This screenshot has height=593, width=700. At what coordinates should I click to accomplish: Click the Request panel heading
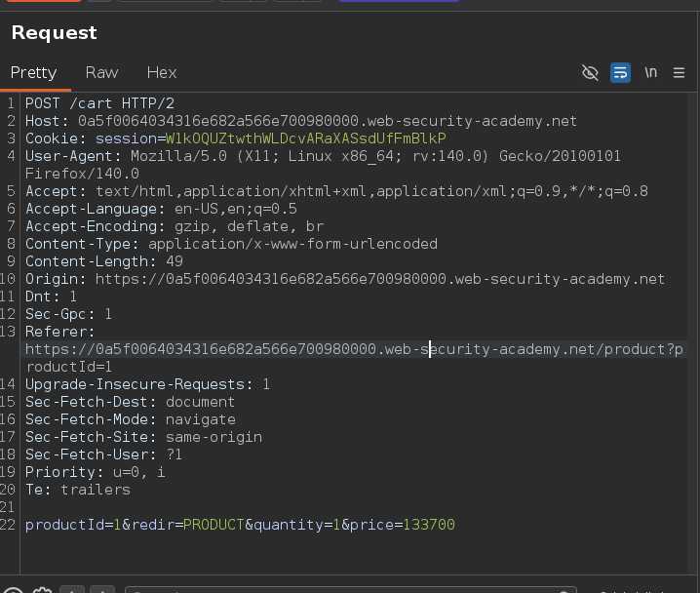coord(54,32)
